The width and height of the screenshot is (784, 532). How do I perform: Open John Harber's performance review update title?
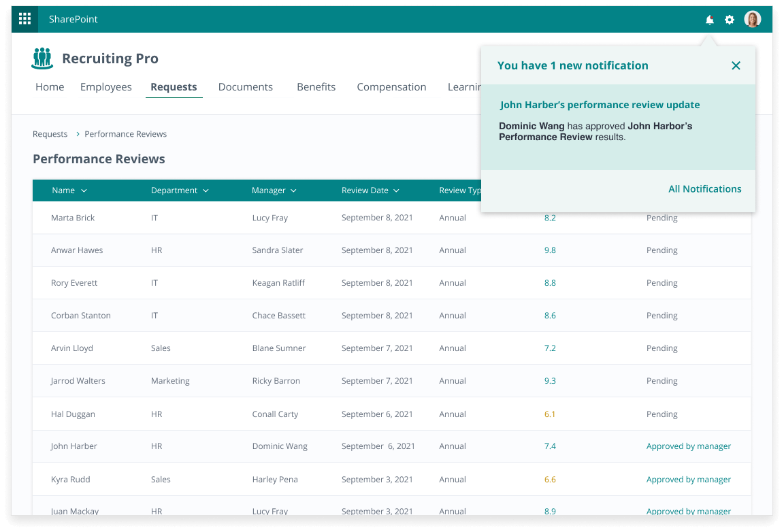(600, 105)
